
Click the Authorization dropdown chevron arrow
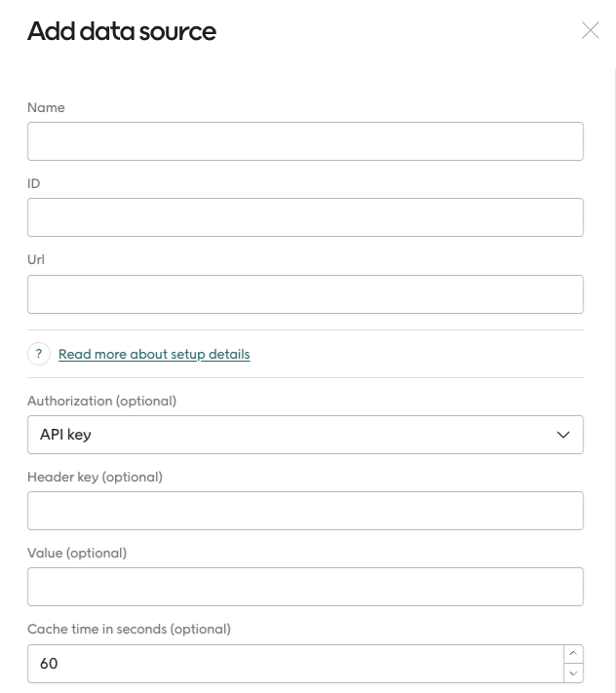point(562,435)
